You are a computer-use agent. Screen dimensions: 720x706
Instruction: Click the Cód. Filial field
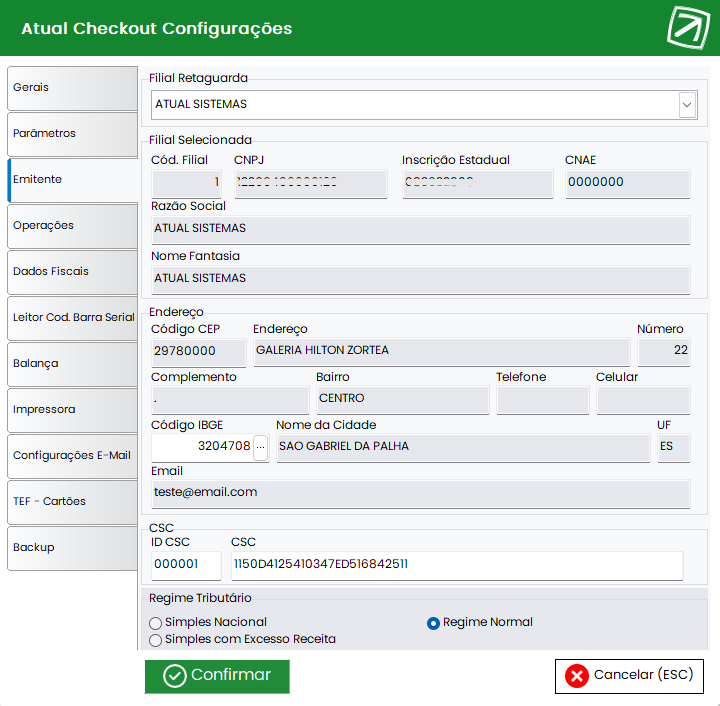coord(186,183)
